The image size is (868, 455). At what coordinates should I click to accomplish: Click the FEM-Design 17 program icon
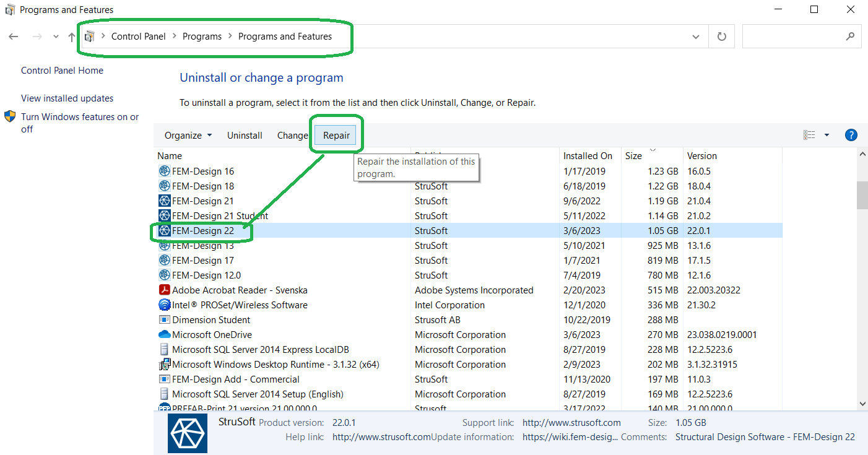tap(164, 261)
